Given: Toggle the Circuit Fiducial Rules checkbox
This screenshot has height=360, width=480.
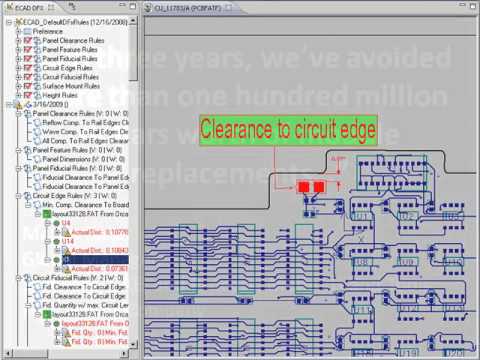Looking at the screenshot, I should pos(28,77).
